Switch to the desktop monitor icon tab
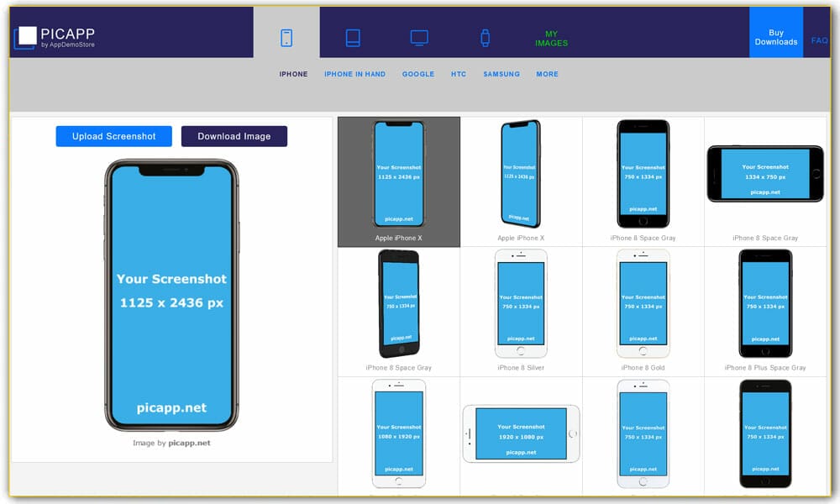This screenshot has height=504, width=840. (419, 38)
